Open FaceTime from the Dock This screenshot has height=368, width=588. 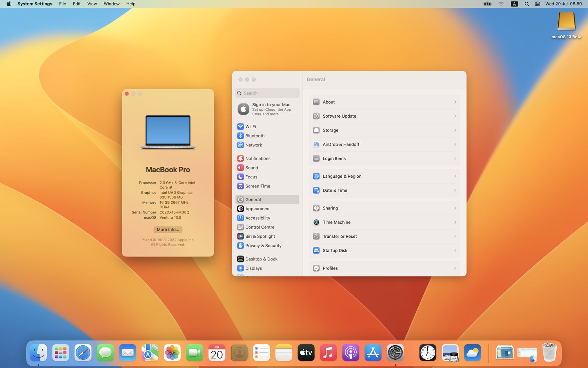194,353
